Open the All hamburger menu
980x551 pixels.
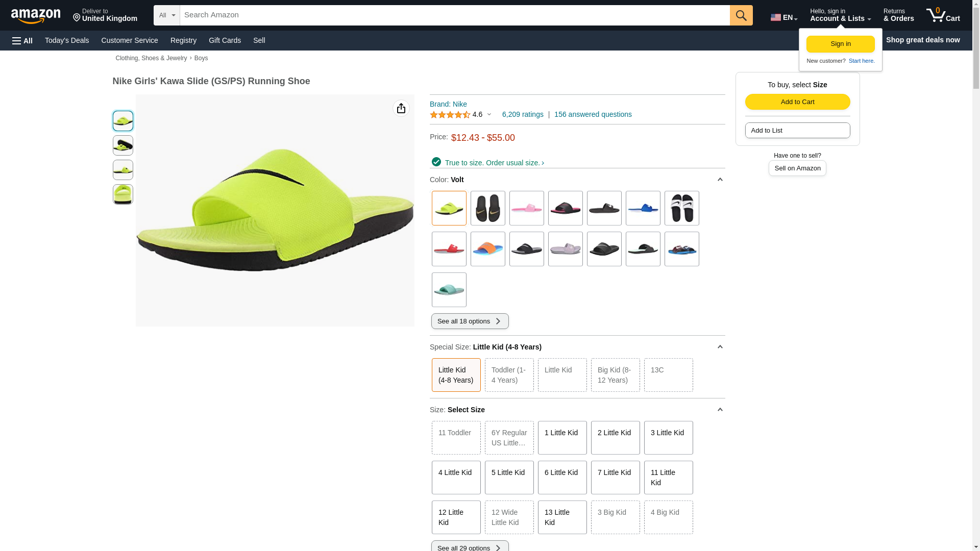pos(22,40)
